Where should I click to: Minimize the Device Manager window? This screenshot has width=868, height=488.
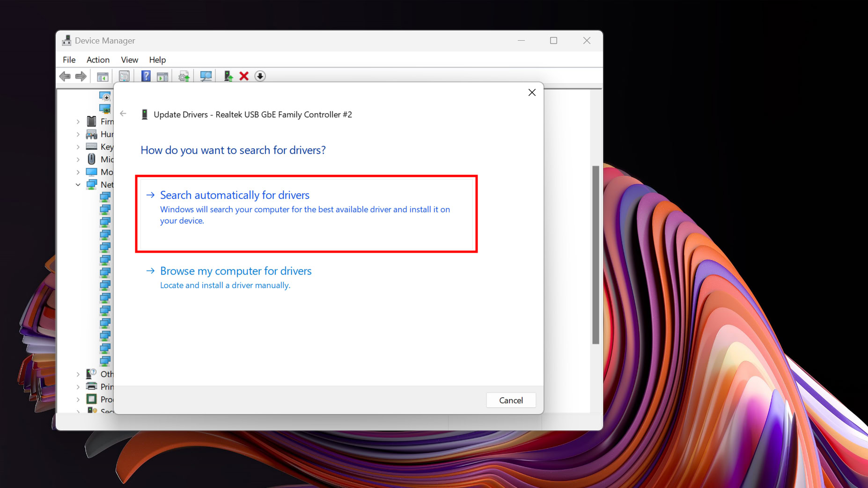tap(521, 41)
